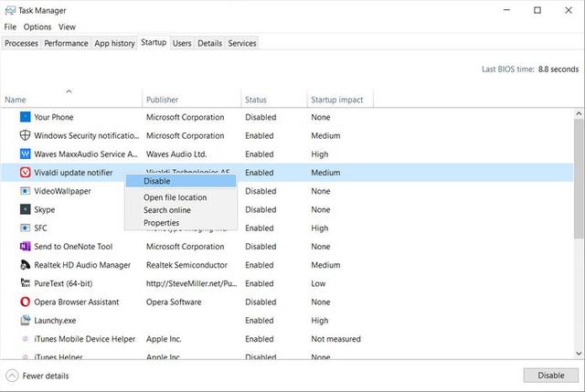Screen dimensions: 585x392
Task: Click the Disable button at bottom right
Action: point(550,376)
